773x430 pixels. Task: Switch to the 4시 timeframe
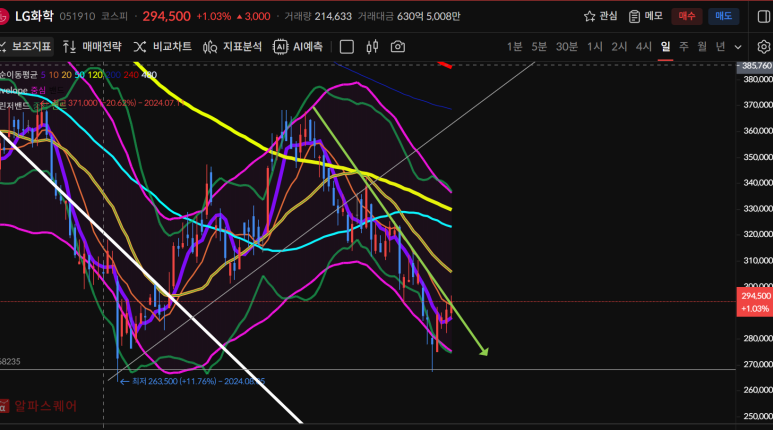(x=643, y=47)
